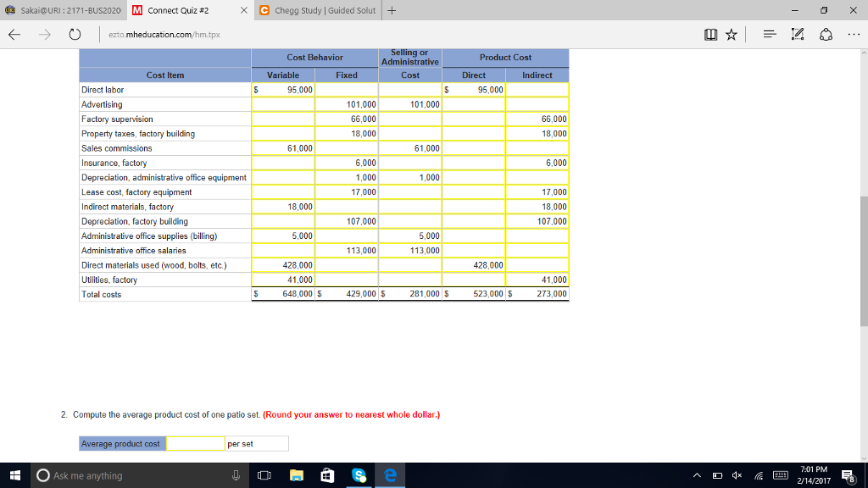868x488 pixels.
Task: Click Indirect materials Variable cell 18,000
Action: pyautogui.click(x=283, y=207)
